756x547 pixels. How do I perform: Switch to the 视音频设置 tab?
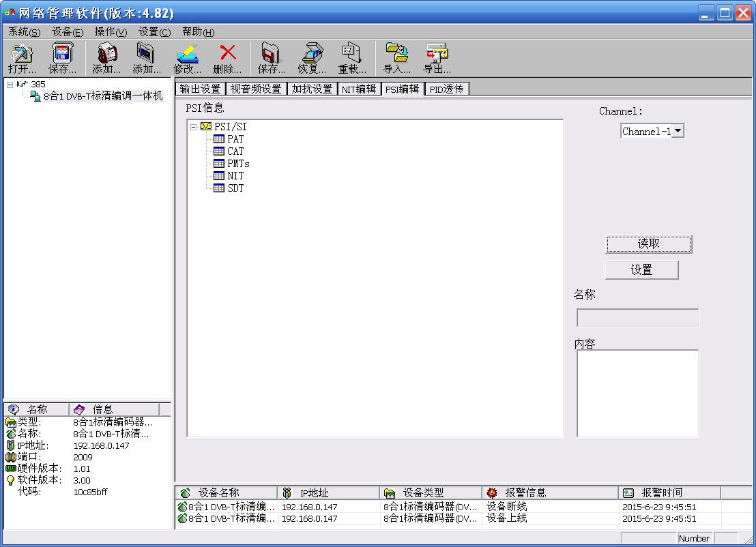click(x=256, y=89)
